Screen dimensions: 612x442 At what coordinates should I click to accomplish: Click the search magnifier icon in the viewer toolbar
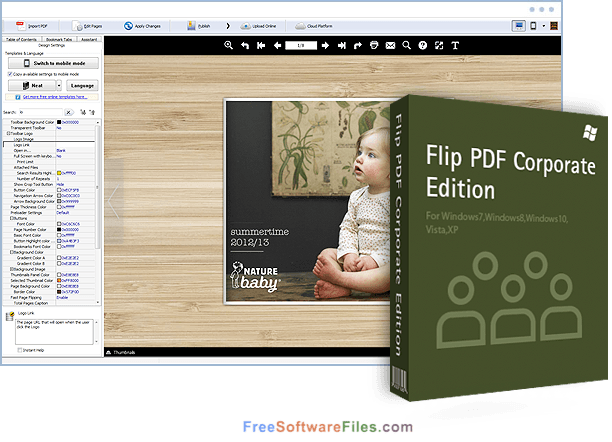tap(406, 45)
